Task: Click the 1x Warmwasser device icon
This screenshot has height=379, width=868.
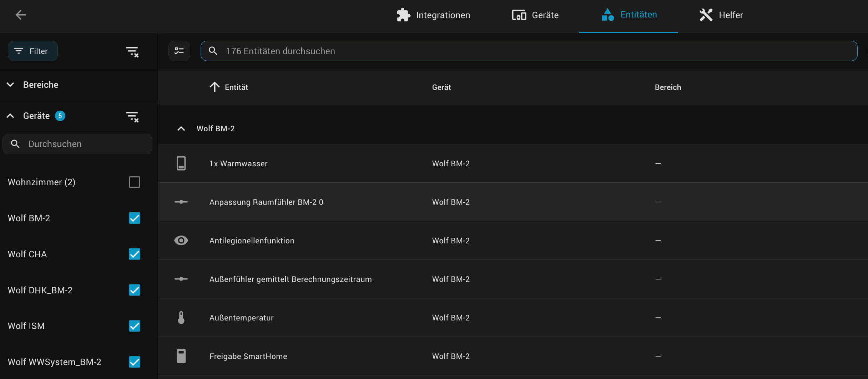Action: pyautogui.click(x=181, y=163)
